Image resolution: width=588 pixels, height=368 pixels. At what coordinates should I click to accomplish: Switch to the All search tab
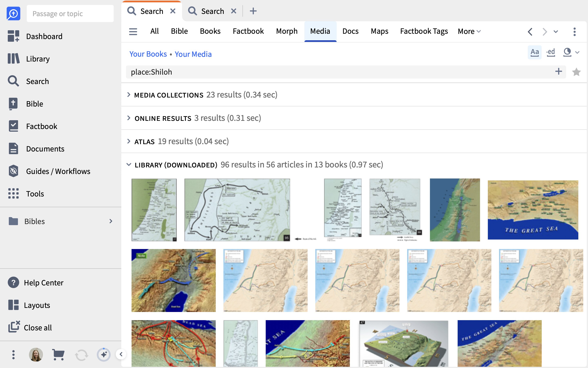pyautogui.click(x=154, y=31)
